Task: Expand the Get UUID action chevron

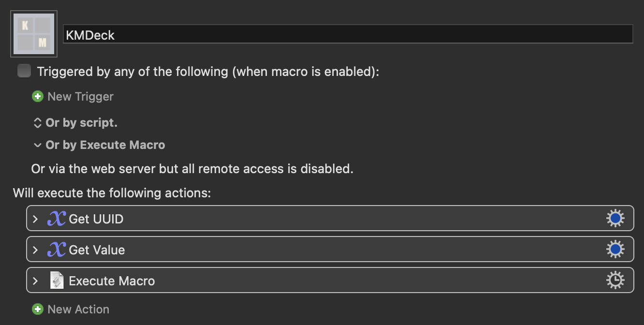Action: pyautogui.click(x=35, y=219)
